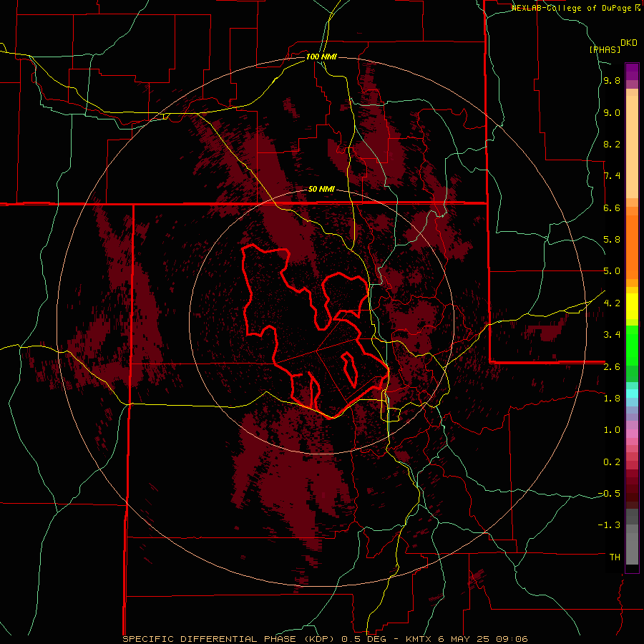Select the 3.4 legend value

tap(612, 335)
